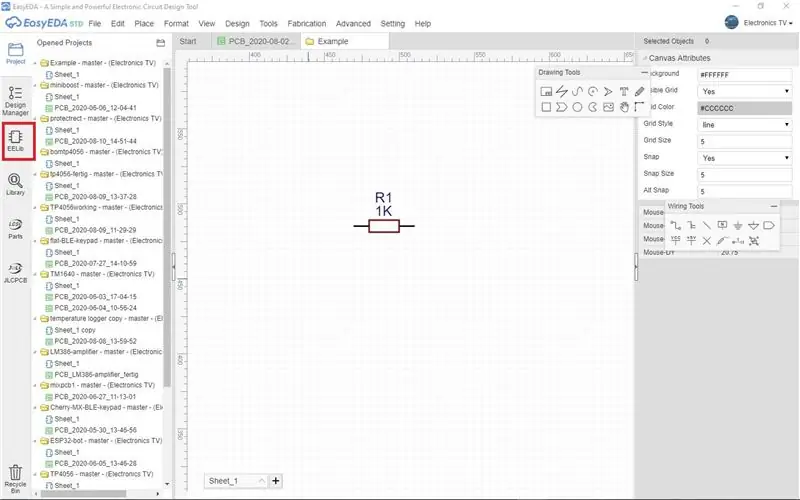Select the Bus Entry diagonal line tool
Screen dimensions: 800x500
coord(707,226)
